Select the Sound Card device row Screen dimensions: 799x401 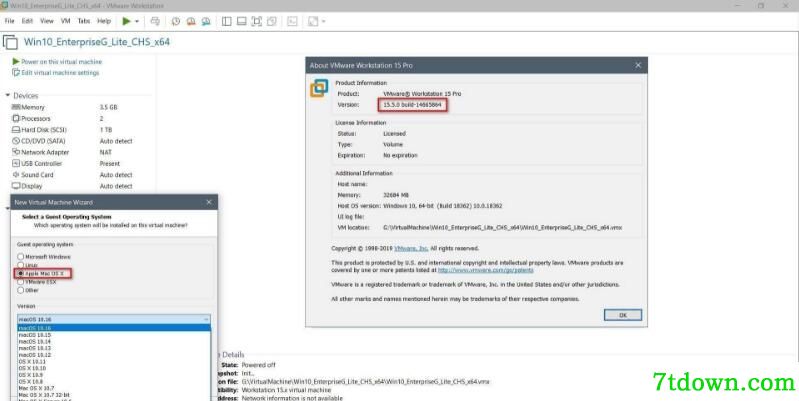(71, 174)
